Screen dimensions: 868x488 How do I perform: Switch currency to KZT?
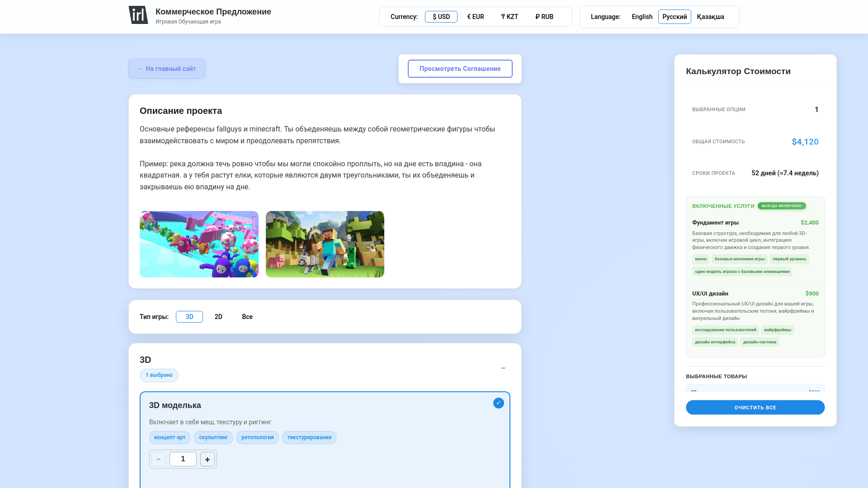509,17
